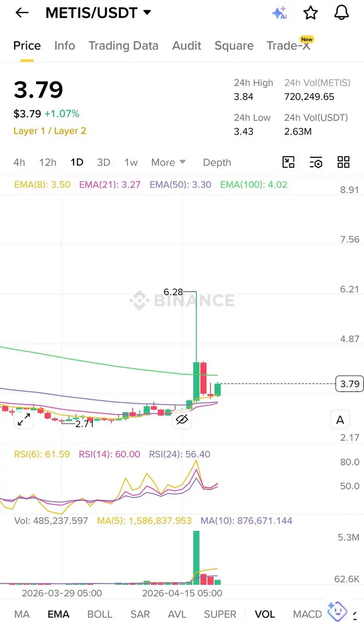
Task: Open the Trading Data tab
Action: (x=123, y=46)
